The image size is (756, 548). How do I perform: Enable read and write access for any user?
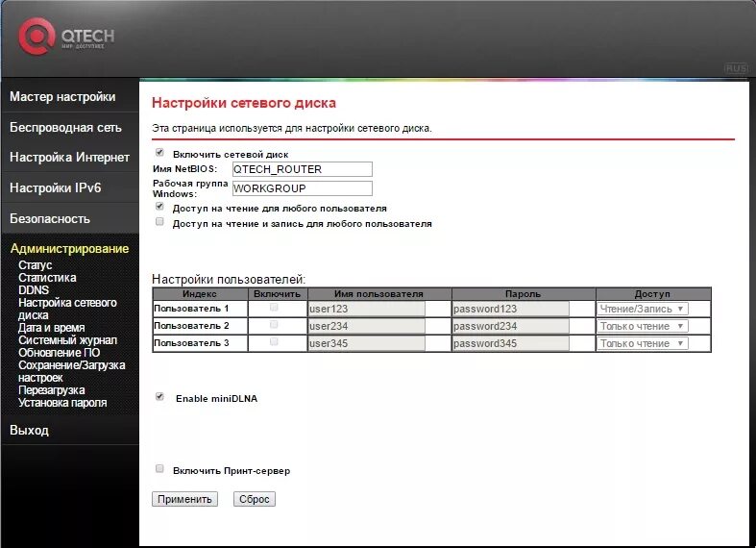coord(159,222)
